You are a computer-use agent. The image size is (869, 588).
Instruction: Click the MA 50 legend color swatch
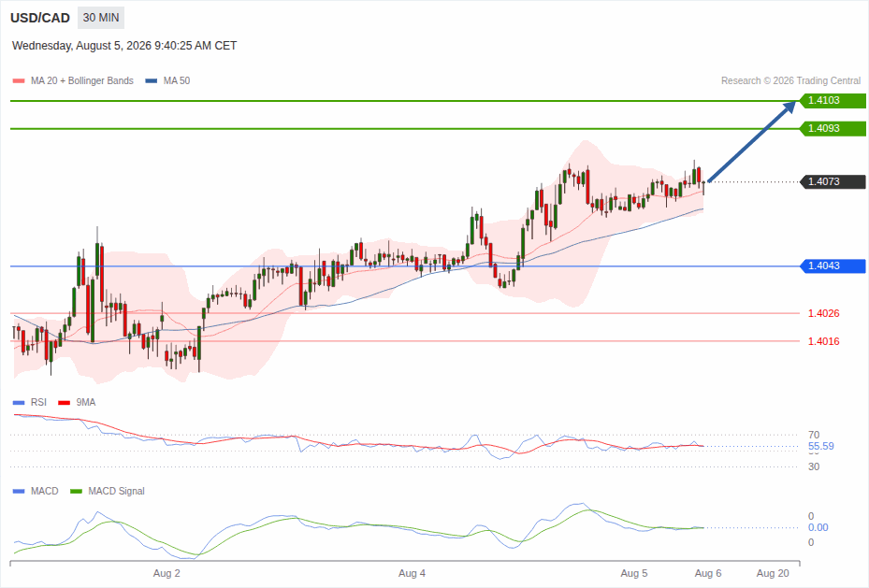(151, 80)
